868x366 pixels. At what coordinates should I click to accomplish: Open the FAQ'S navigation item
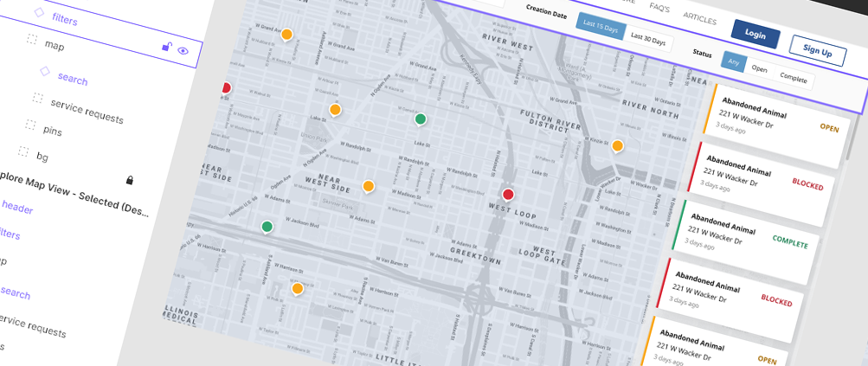[x=659, y=9]
